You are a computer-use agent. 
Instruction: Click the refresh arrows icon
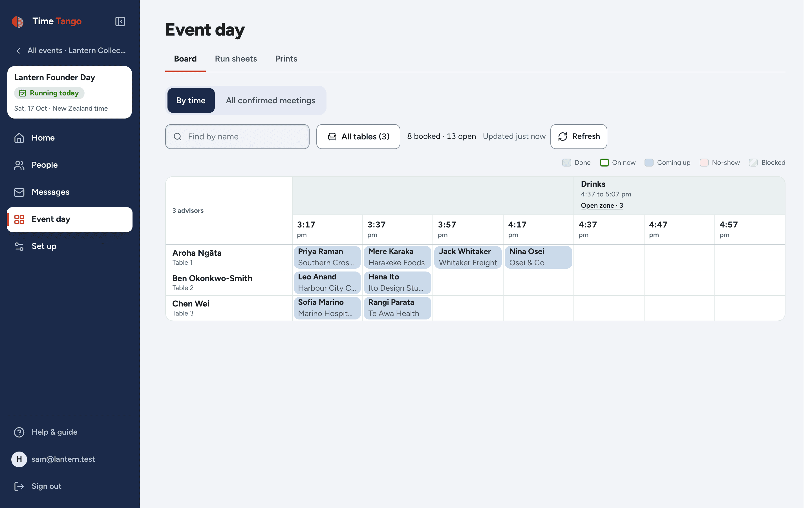[563, 136]
